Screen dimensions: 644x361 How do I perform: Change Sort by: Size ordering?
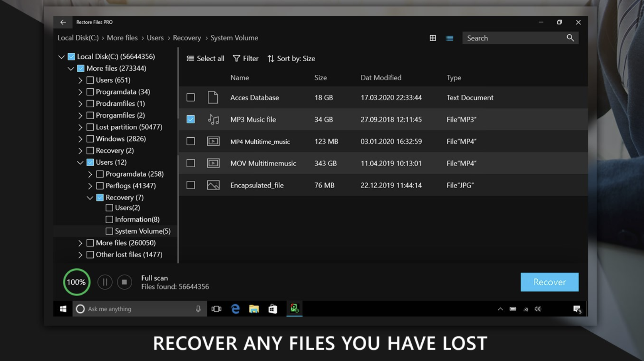(291, 59)
